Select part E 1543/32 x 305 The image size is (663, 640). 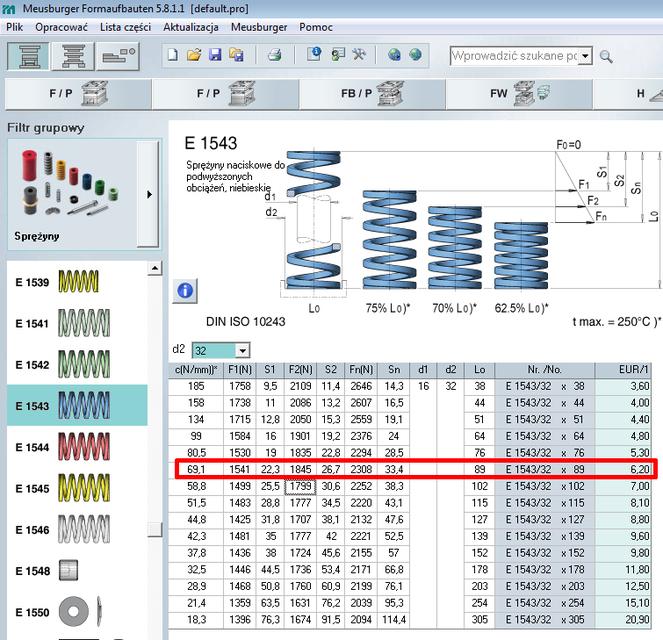[545, 620]
